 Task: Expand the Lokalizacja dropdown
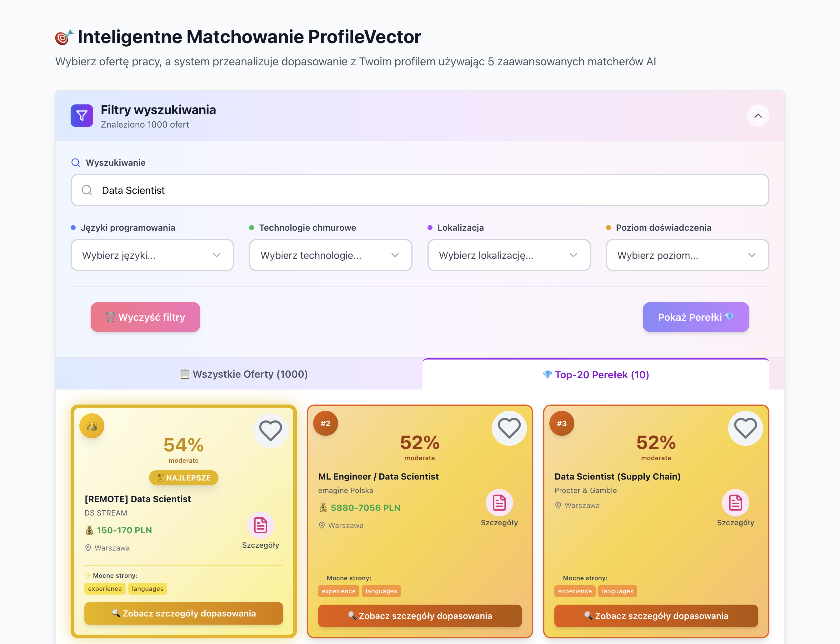[508, 255]
